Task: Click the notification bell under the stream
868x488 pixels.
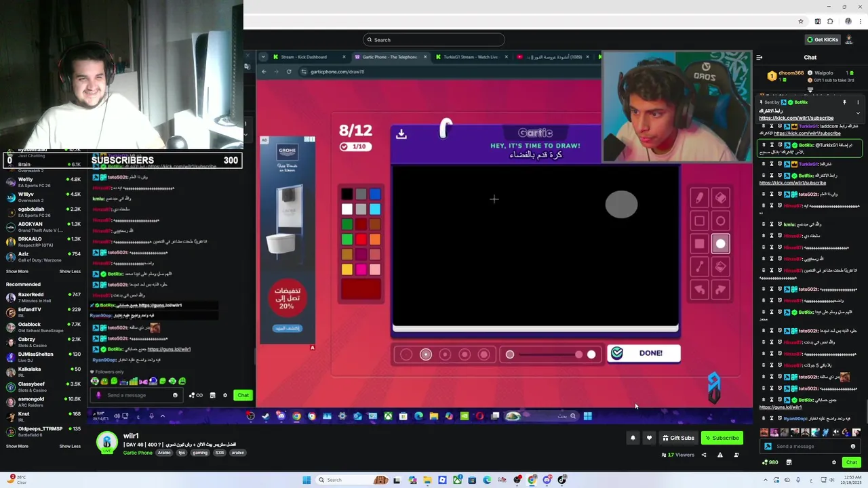Action: (633, 438)
